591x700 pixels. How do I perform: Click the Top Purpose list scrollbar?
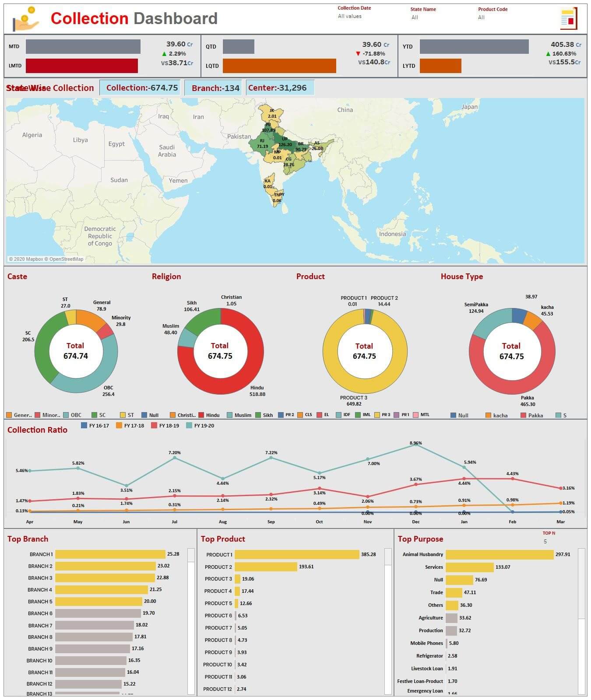point(581,622)
